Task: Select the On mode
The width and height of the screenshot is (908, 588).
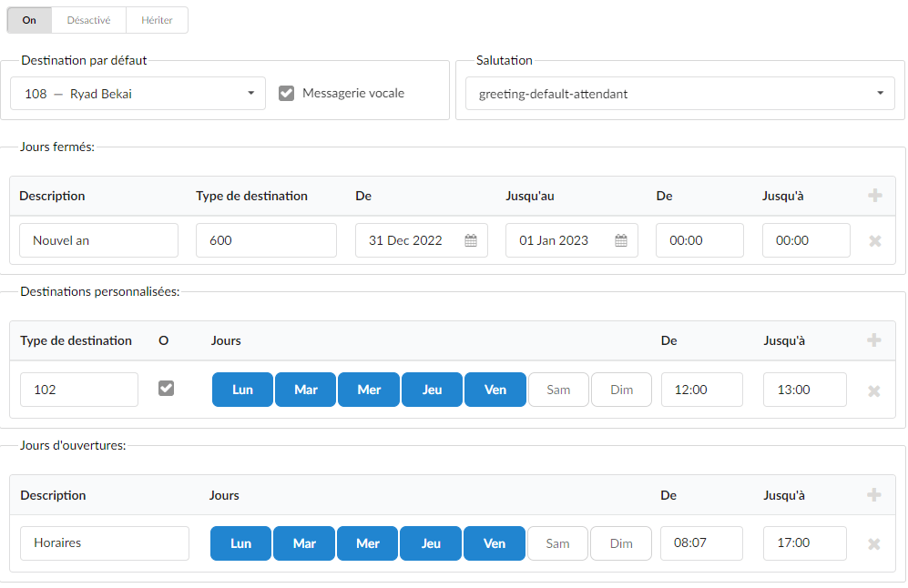Action: (29, 20)
